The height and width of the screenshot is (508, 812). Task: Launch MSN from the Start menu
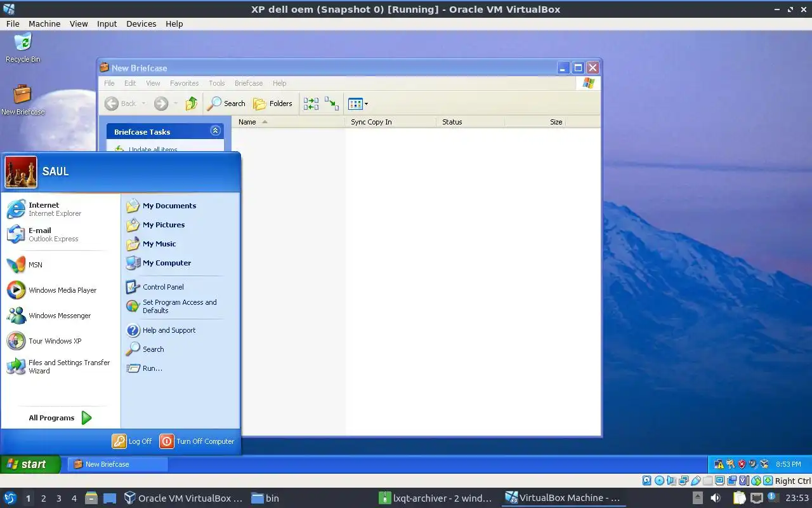pos(60,265)
